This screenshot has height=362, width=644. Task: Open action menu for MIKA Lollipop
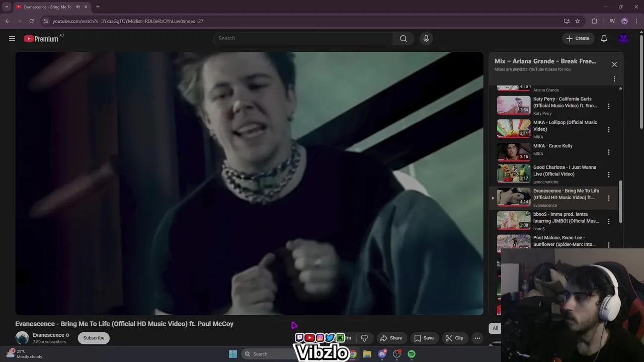609,129
